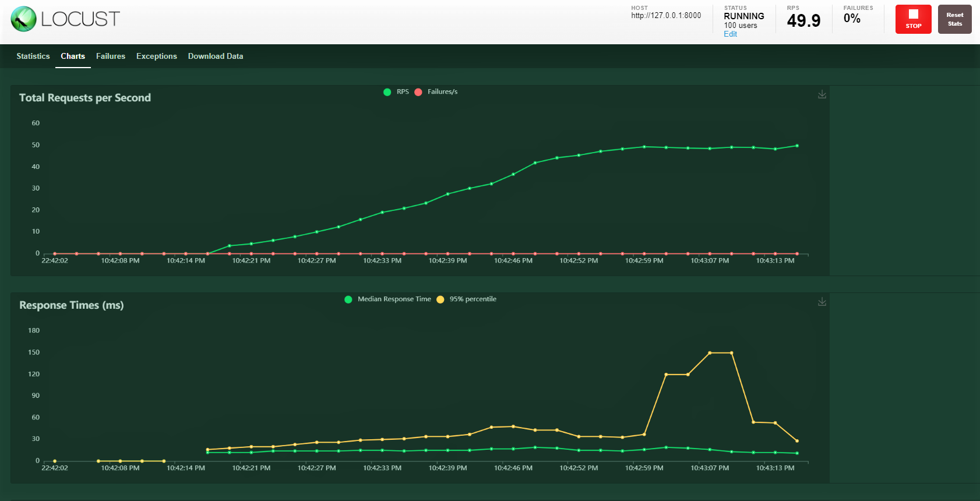Viewport: 980px width, 501px height.
Task: Switch to the Statistics tab
Action: [33, 57]
